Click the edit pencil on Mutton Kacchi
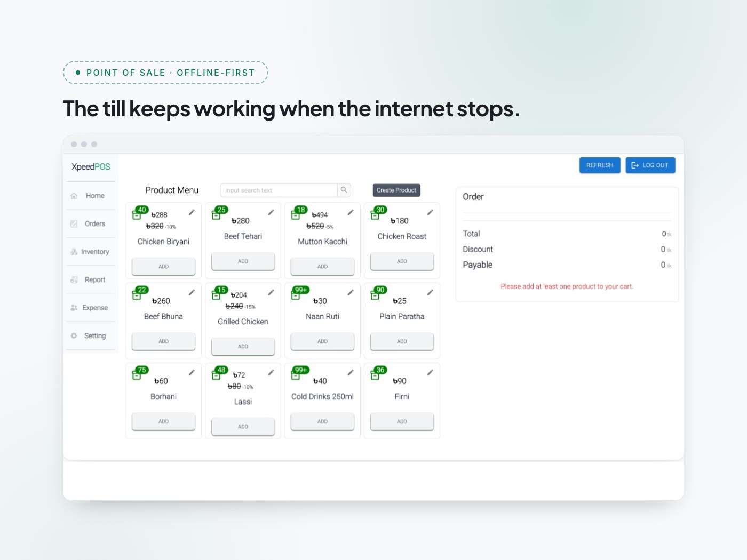 351,212
